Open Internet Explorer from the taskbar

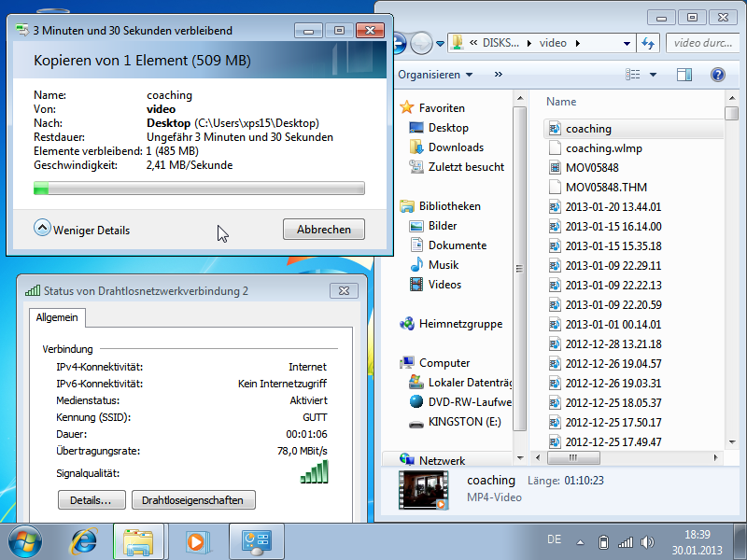coord(86,540)
